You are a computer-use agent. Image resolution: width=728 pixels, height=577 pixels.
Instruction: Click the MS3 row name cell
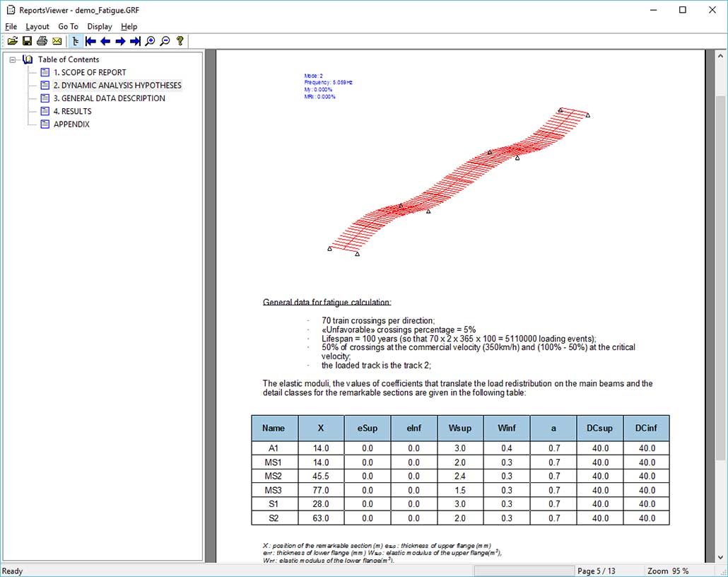[x=274, y=490]
